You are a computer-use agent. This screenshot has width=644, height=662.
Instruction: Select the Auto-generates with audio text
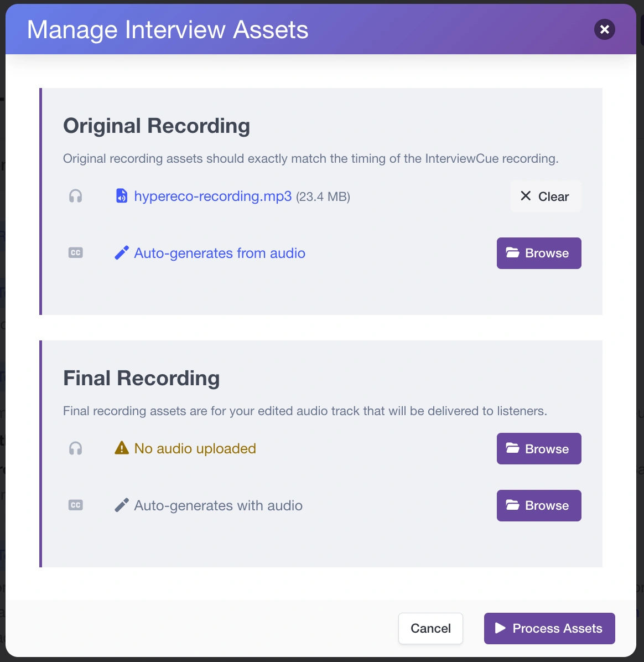pyautogui.click(x=218, y=505)
